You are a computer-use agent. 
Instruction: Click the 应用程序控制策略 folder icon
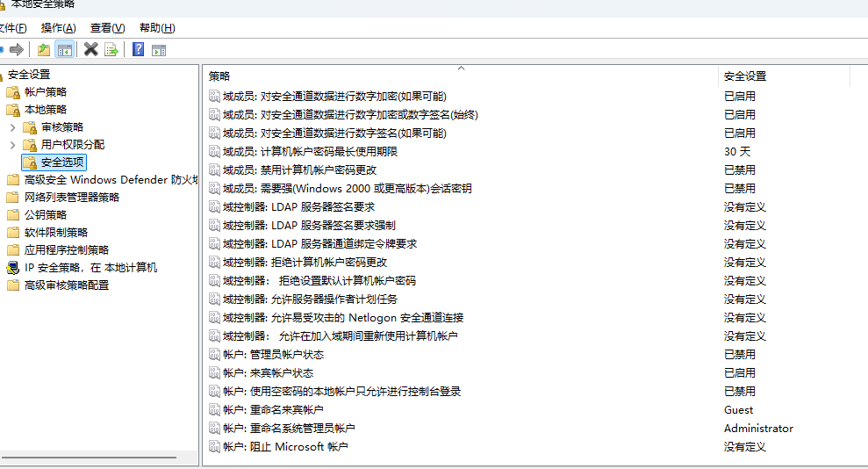pos(13,250)
